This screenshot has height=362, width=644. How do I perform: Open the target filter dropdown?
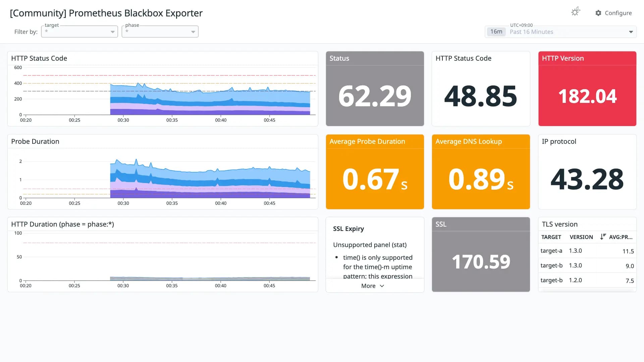coord(79,32)
